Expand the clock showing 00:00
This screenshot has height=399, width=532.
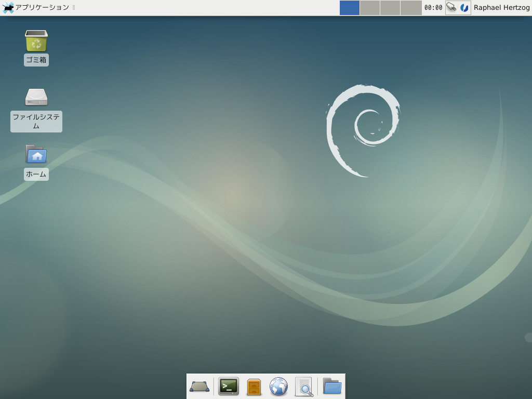pos(433,7)
